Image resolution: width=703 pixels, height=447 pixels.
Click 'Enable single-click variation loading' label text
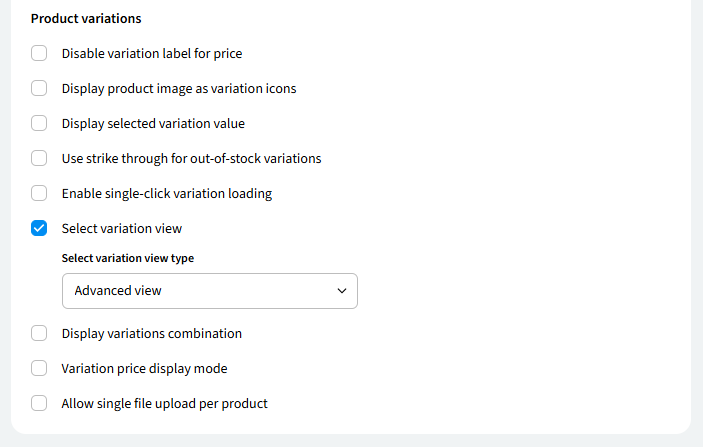tap(167, 193)
